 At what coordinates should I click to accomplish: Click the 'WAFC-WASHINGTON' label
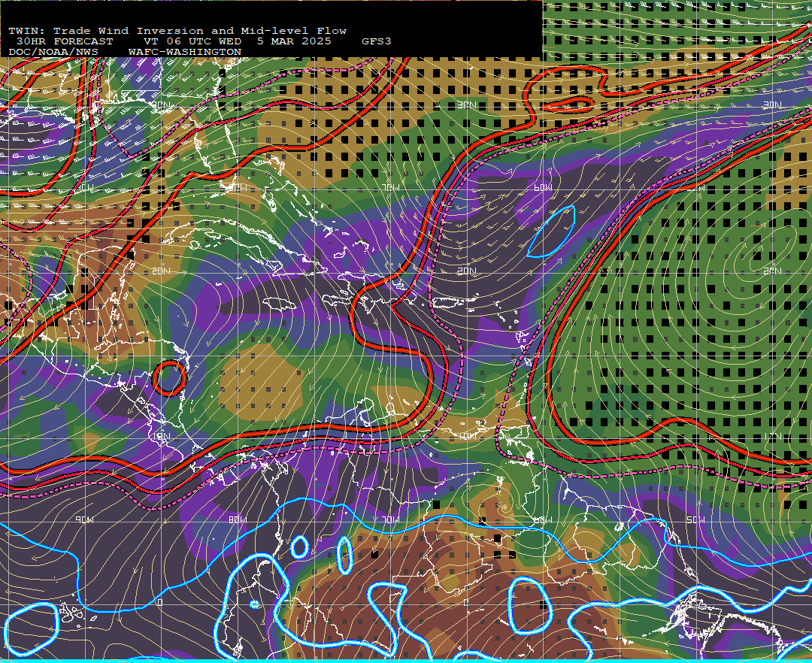[x=184, y=52]
